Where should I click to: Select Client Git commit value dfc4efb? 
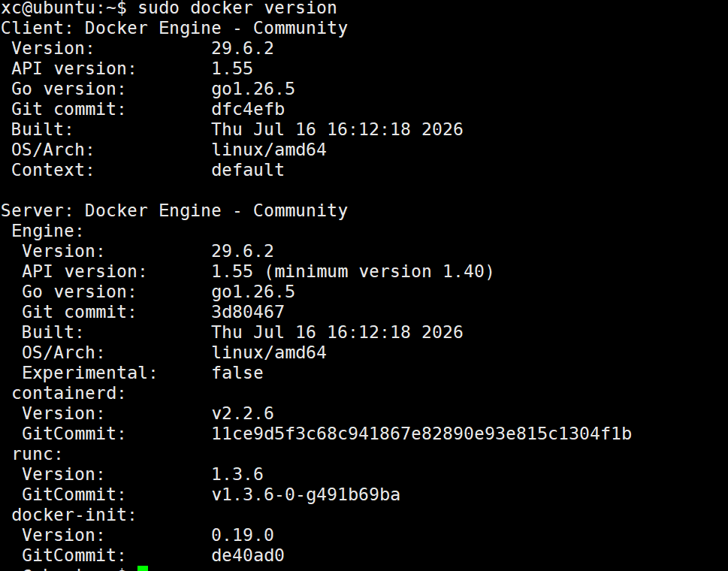pos(248,109)
